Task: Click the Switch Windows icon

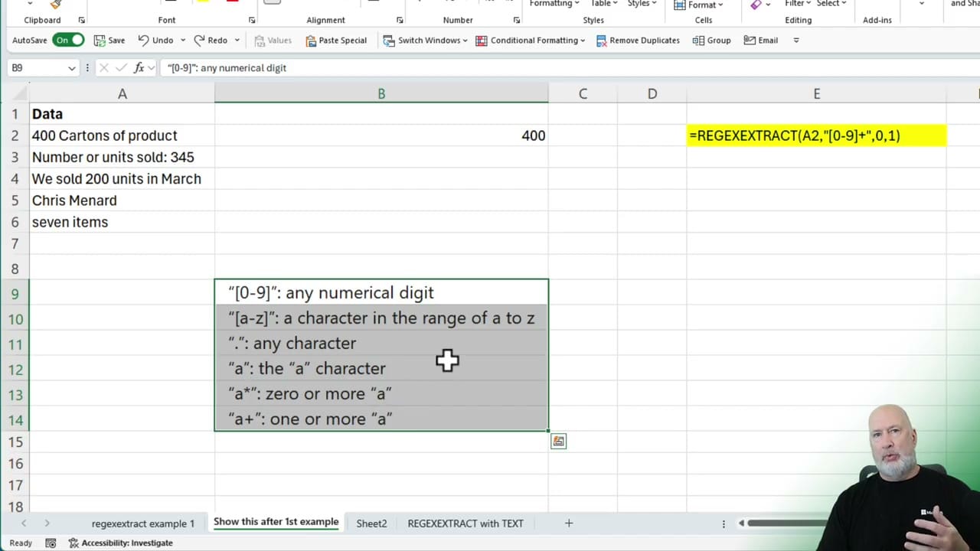Action: pyautogui.click(x=388, y=40)
